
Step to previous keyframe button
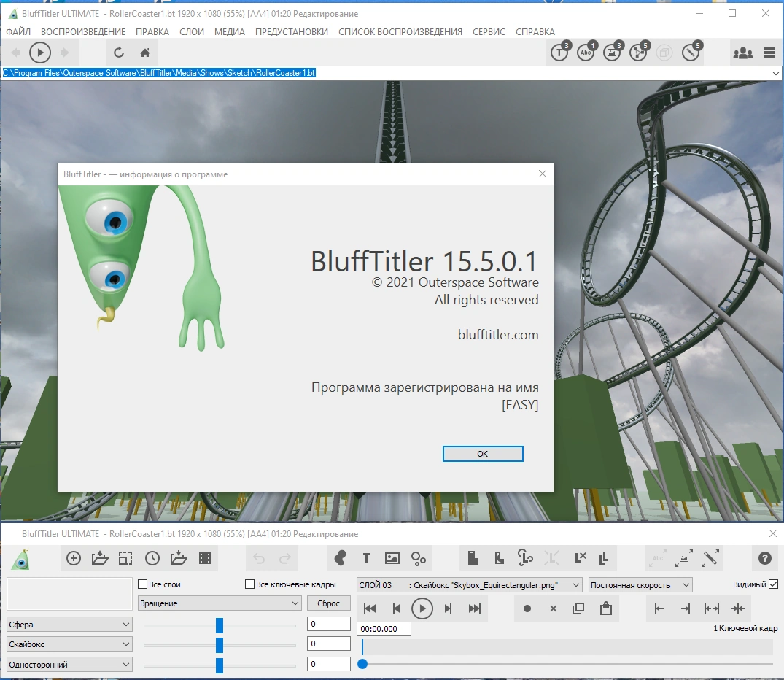(x=397, y=608)
